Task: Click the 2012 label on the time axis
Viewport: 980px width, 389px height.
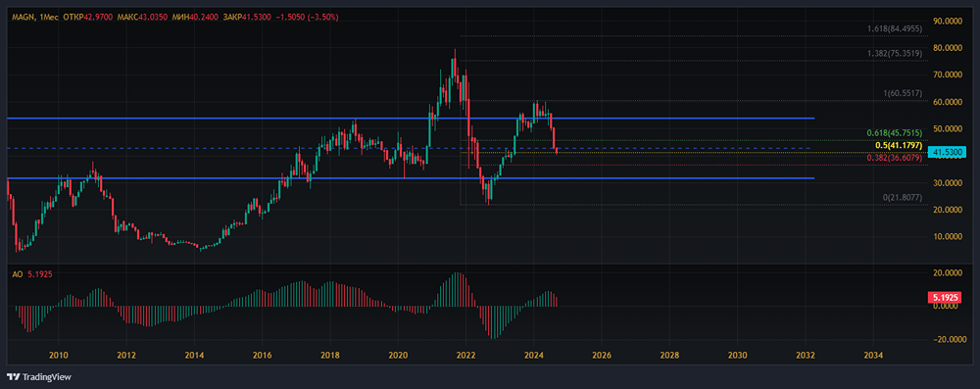Action: [126, 355]
